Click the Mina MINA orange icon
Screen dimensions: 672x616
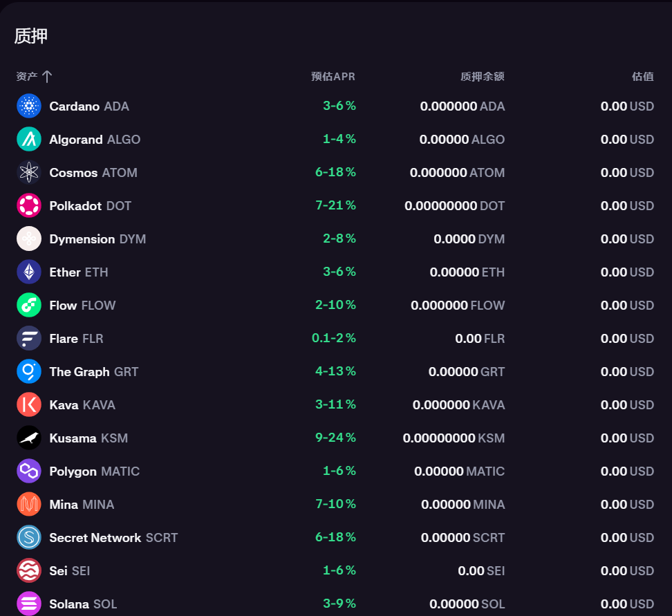pyautogui.click(x=29, y=504)
